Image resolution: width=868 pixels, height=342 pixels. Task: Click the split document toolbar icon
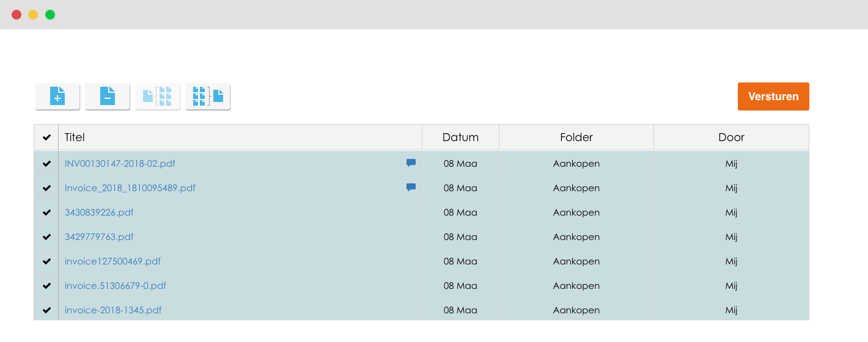click(x=158, y=96)
